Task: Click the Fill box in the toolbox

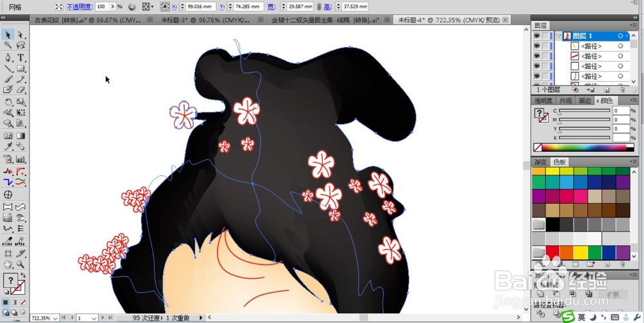Action: click(x=10, y=280)
